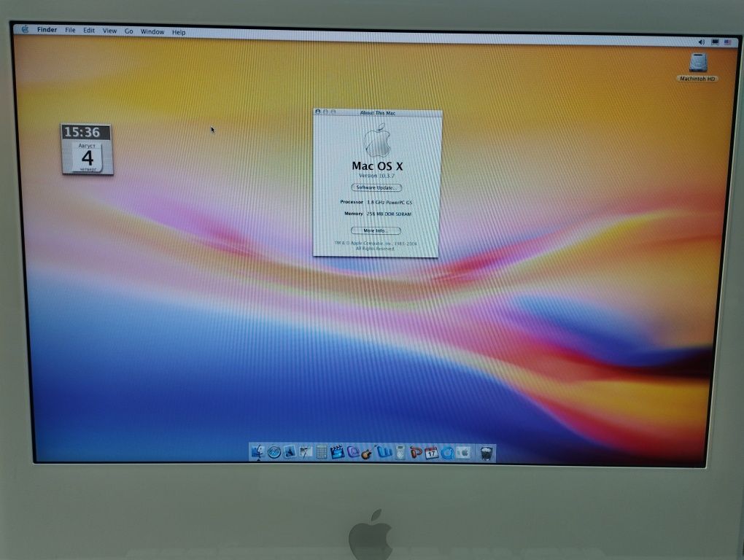Click the Displays monitor icon in menu bar
The width and height of the screenshot is (744, 560).
pos(715,42)
